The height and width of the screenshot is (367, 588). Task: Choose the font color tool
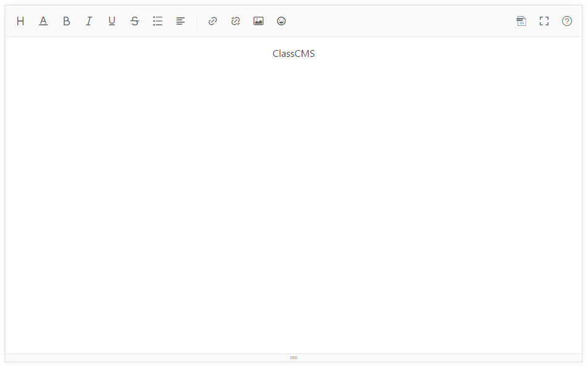coord(43,21)
